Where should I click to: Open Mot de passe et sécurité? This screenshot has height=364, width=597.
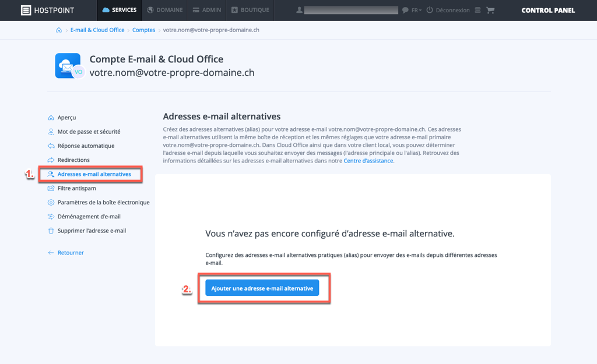tap(89, 132)
